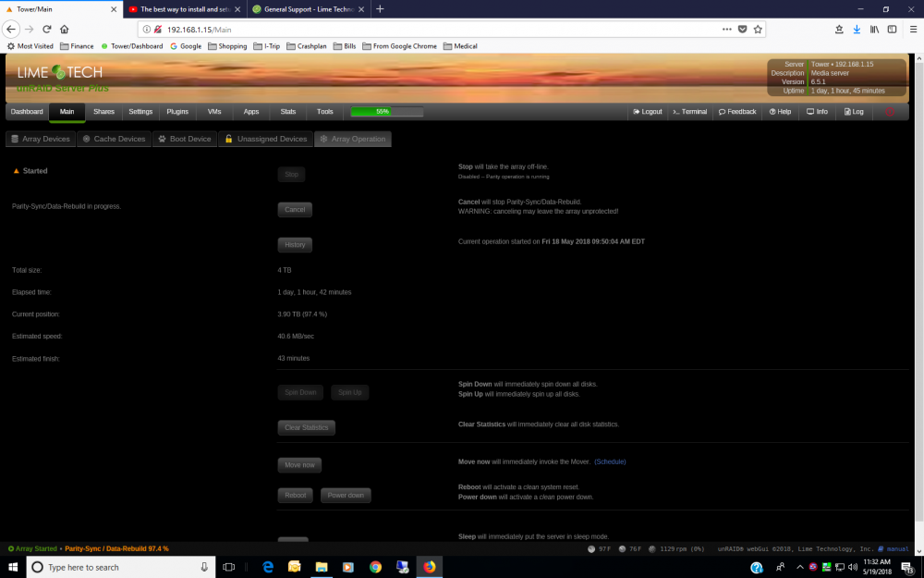Click the site information icon in address bar

(146, 29)
